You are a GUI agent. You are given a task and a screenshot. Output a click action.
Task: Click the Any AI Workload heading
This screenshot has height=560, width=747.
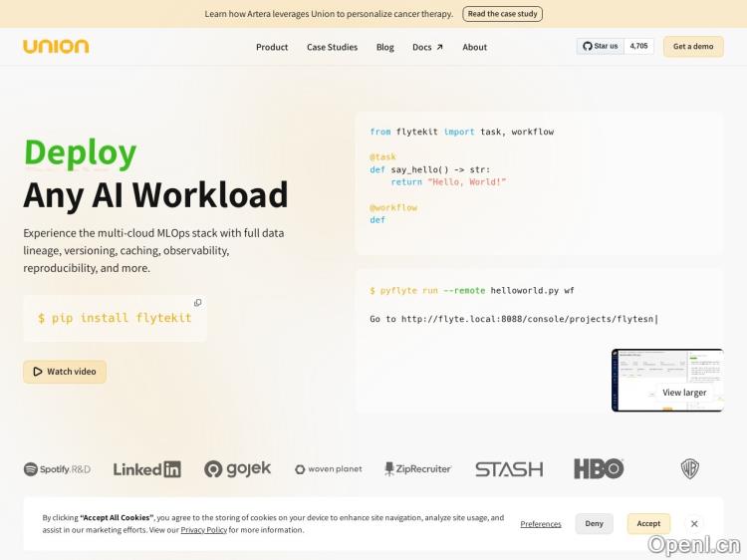click(155, 194)
